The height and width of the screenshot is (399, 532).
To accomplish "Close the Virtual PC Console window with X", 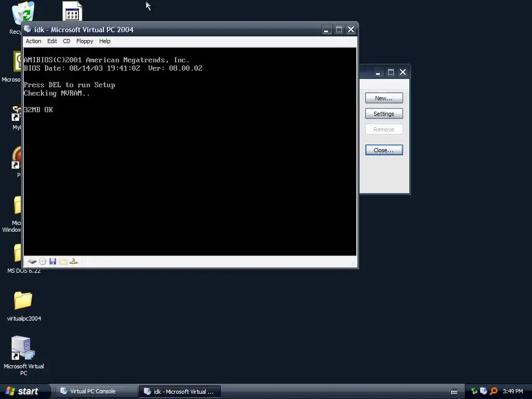I will point(403,72).
